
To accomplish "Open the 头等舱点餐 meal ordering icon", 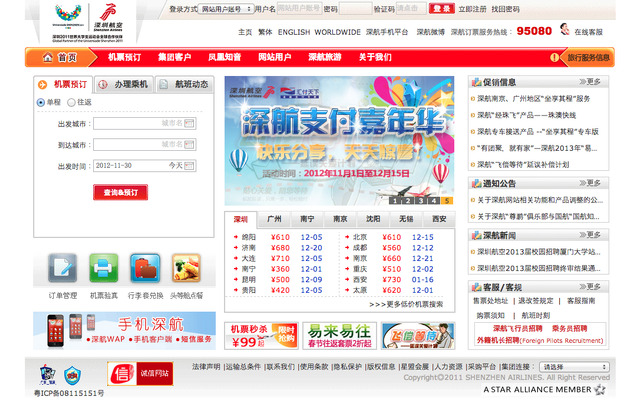I will click(x=186, y=268).
